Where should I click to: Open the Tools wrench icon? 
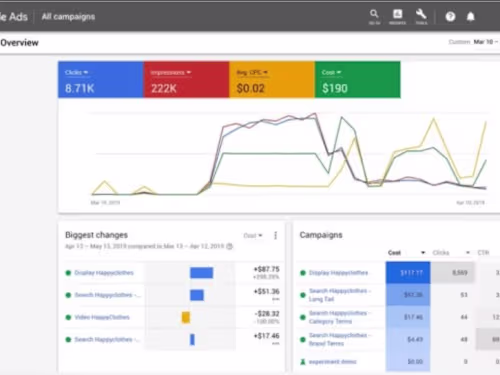421,16
